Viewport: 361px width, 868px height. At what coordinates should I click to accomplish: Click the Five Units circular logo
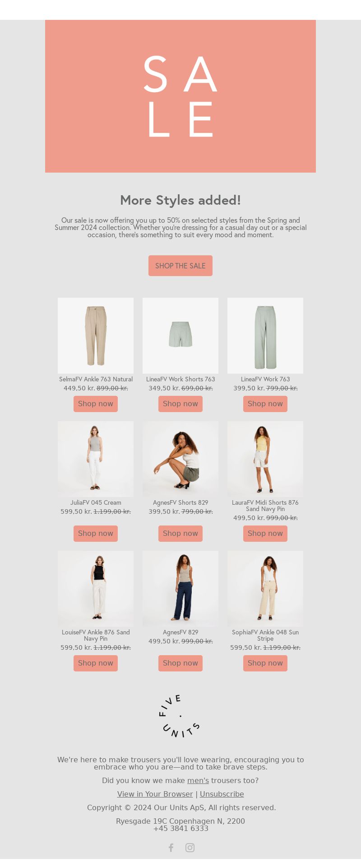click(180, 716)
